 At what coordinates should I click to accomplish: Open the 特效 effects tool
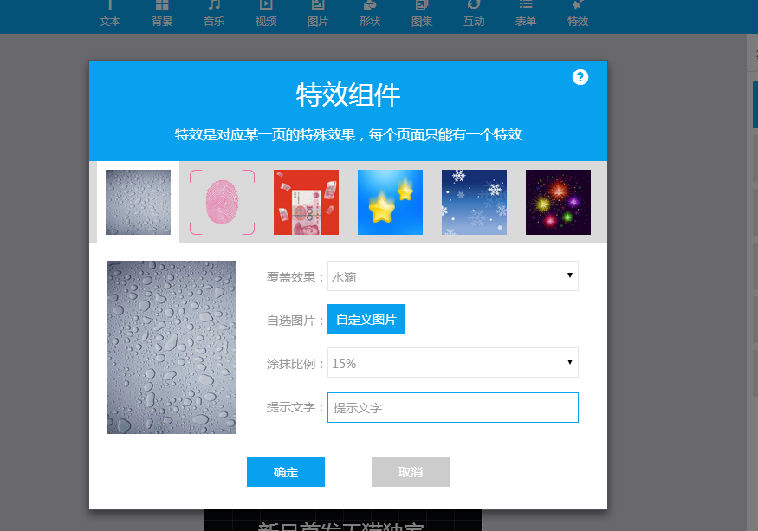(x=578, y=15)
